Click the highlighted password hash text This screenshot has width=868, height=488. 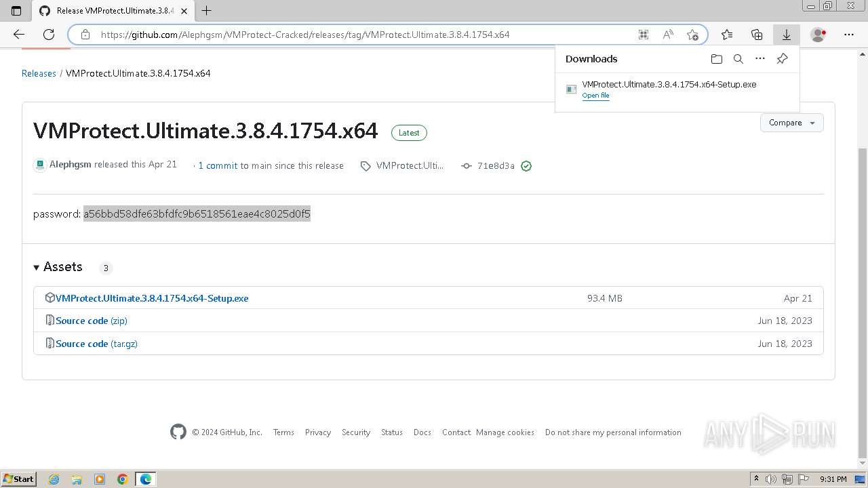pos(197,214)
